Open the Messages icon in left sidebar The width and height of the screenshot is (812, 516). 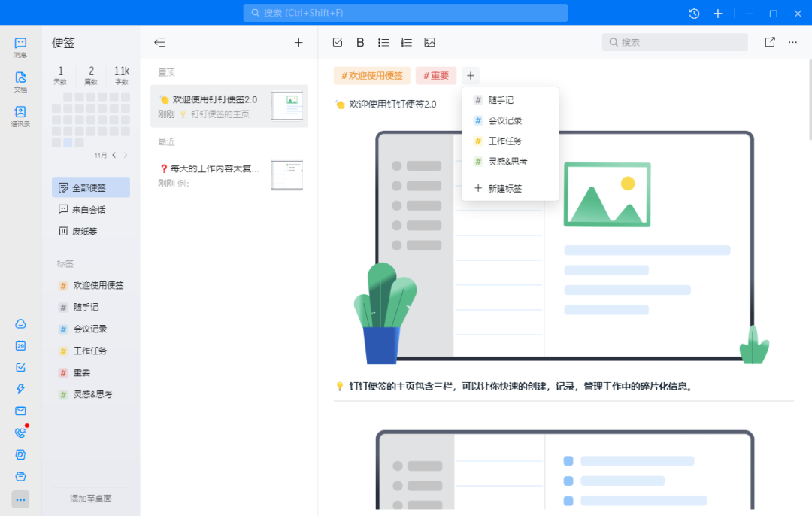(20, 47)
